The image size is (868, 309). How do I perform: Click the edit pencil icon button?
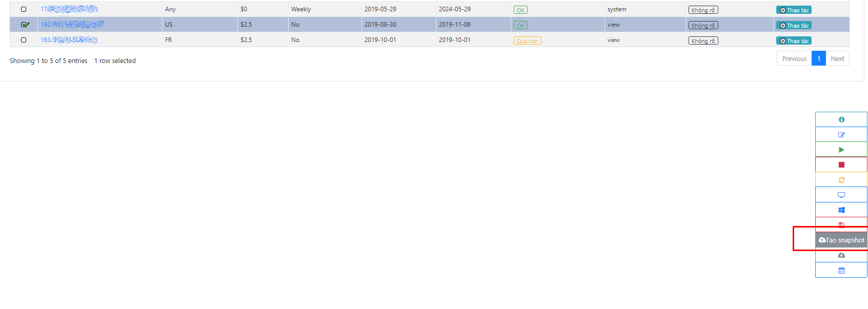[841, 135]
